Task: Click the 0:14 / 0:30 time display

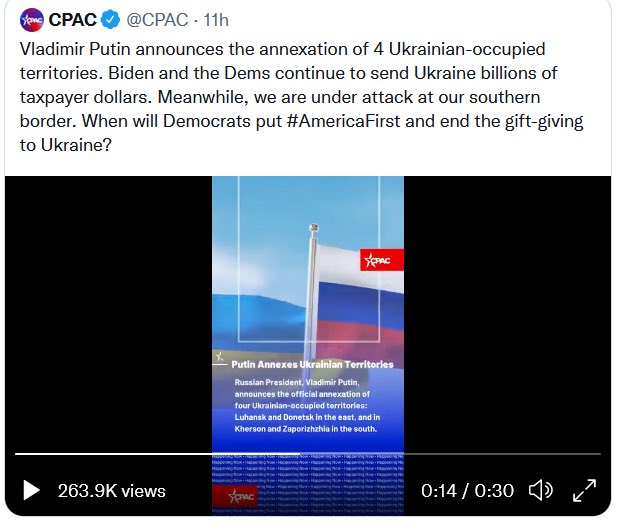Action: [467, 490]
